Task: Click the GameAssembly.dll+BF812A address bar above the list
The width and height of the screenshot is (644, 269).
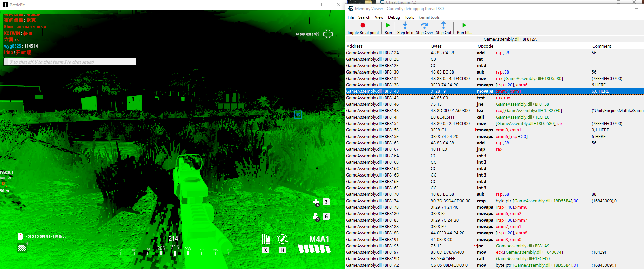Action: [495, 39]
